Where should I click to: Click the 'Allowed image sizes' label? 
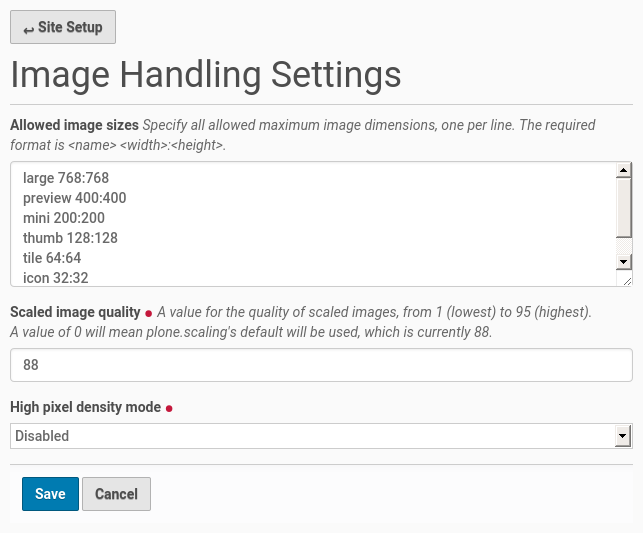74,125
